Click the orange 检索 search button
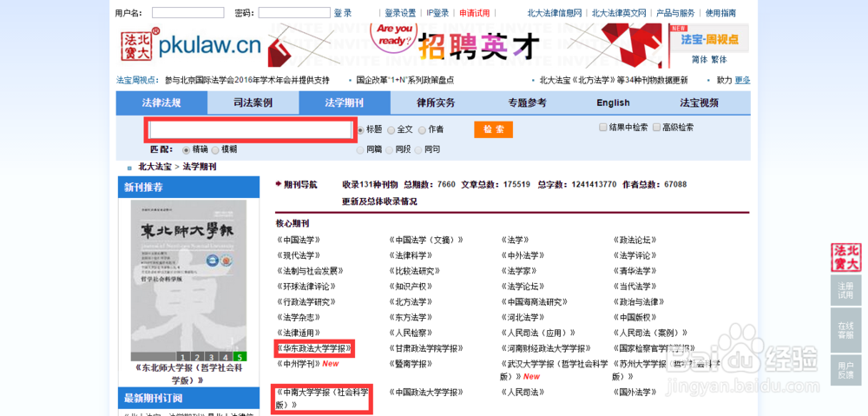868x416 pixels. tap(493, 129)
